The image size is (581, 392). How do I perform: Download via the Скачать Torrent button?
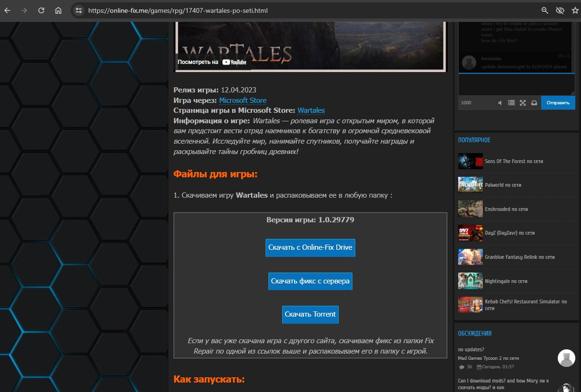(x=310, y=314)
